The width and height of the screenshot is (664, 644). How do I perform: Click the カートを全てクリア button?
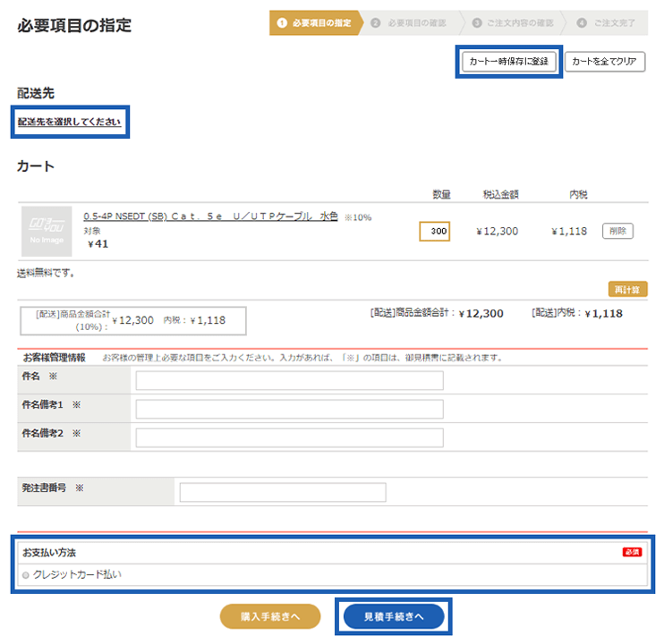pyautogui.click(x=604, y=62)
